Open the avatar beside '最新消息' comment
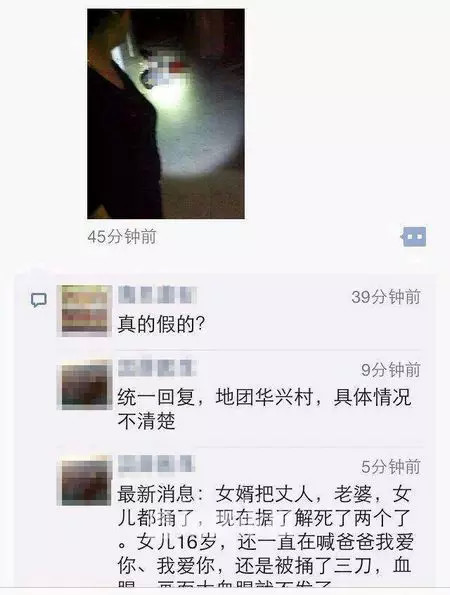The height and width of the screenshot is (595, 450). [85, 480]
